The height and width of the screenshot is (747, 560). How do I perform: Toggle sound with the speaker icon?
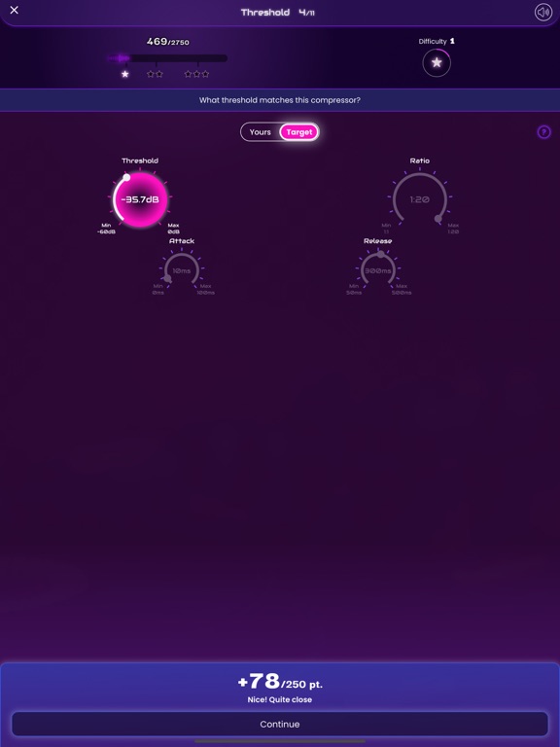(543, 13)
